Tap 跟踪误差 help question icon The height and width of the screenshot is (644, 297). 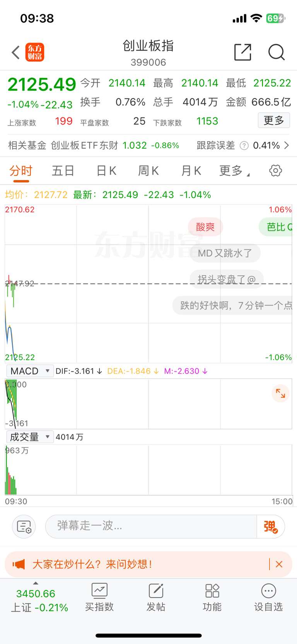click(244, 146)
